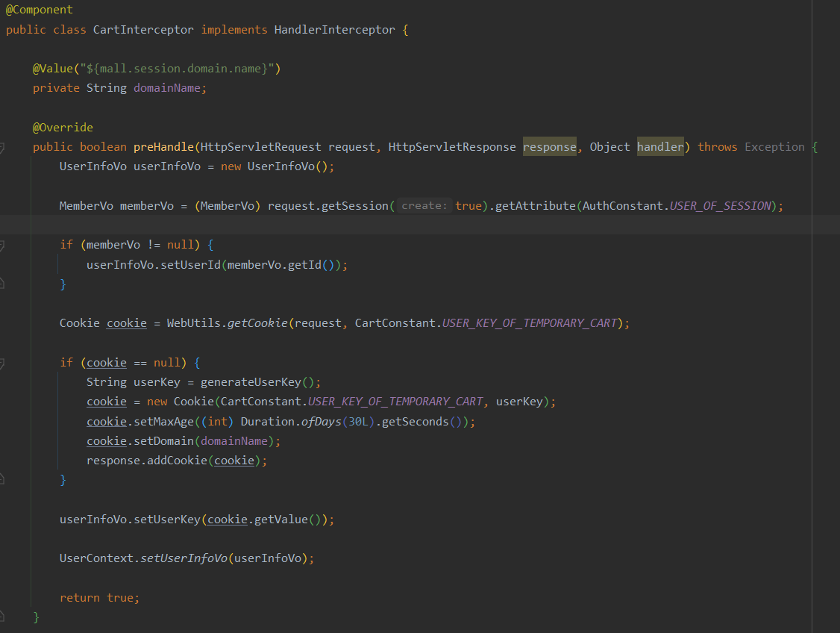This screenshot has width=840, height=633.
Task: Collapse the preHandle method fold marker
Action: coord(2,148)
